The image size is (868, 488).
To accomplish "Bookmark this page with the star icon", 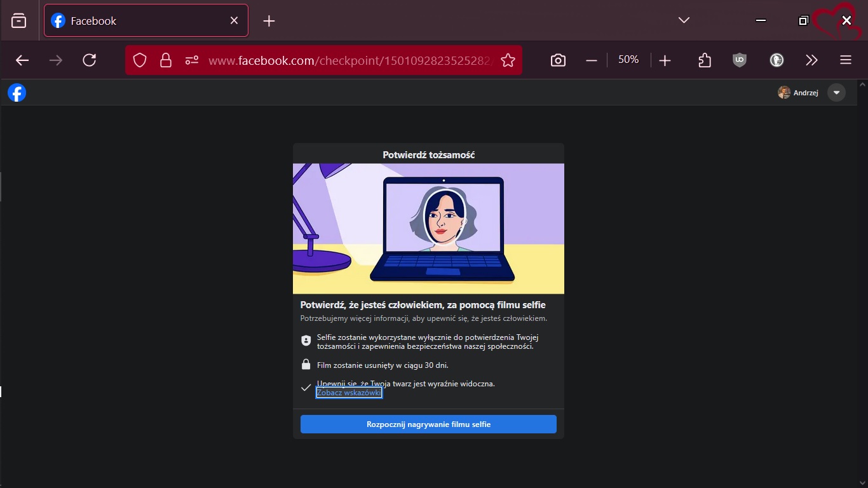I will [508, 60].
